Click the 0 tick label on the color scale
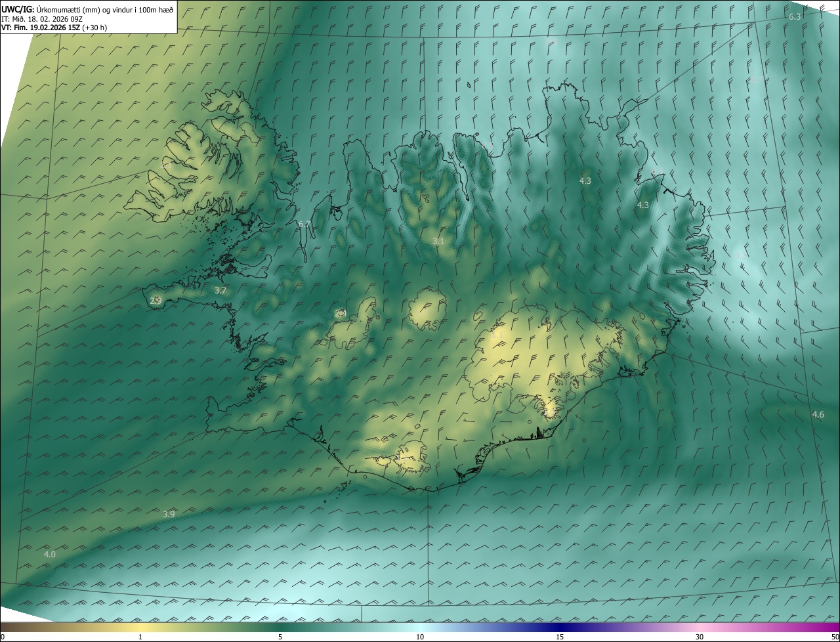Screen dimensions: 840x642 click(x=3, y=637)
